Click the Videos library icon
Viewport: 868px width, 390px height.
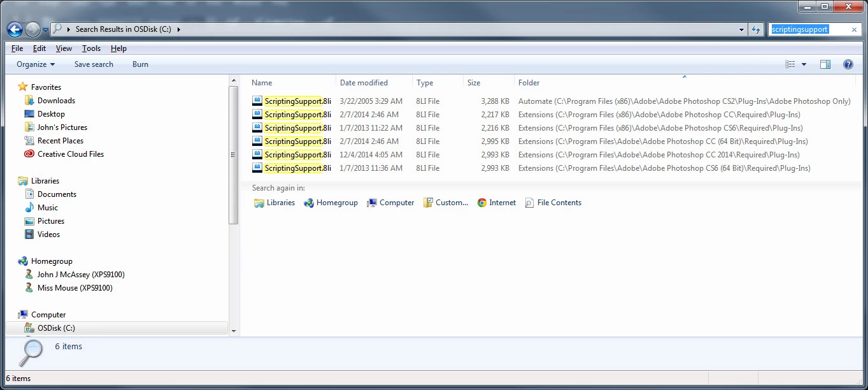(x=29, y=235)
